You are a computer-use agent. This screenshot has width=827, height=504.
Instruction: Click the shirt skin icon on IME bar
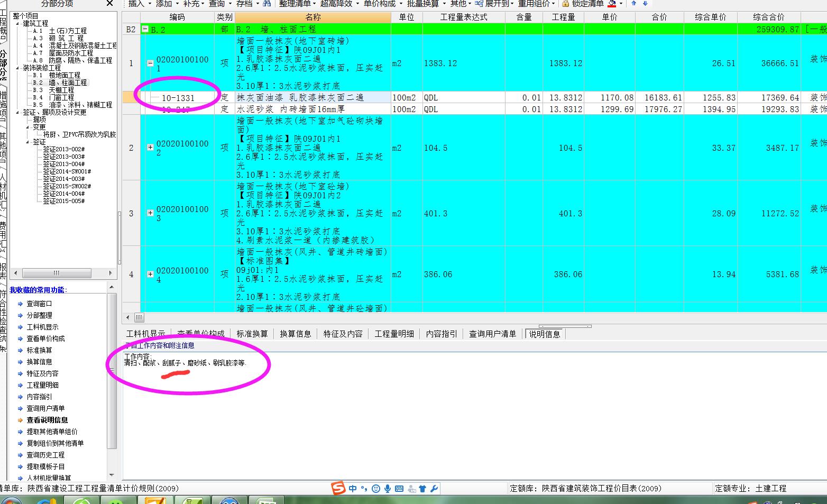[422, 489]
